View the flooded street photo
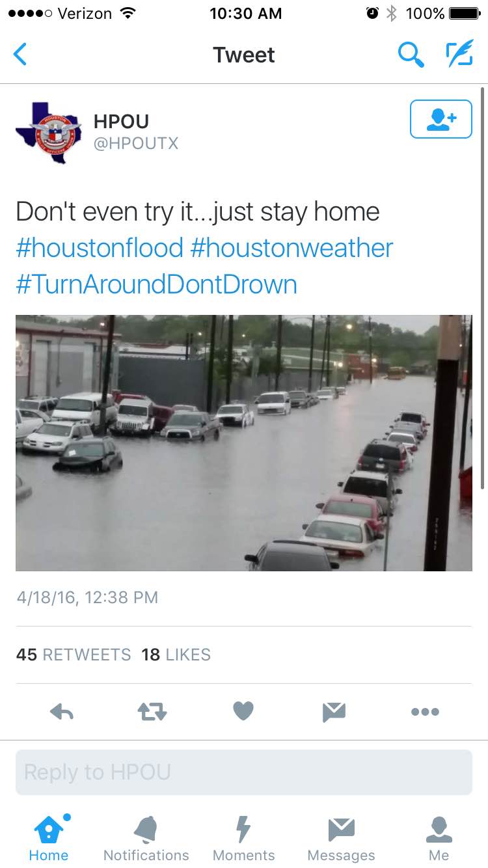488x868 pixels. click(x=244, y=443)
